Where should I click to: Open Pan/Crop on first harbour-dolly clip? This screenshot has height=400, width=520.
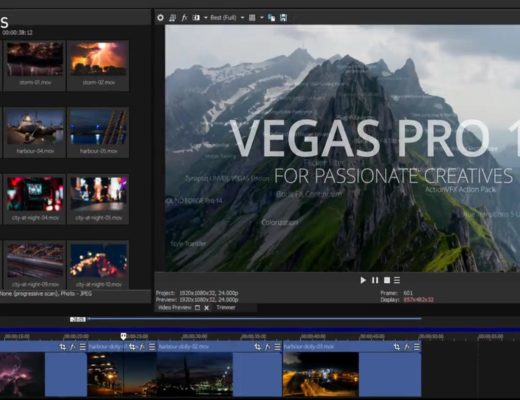132,347
